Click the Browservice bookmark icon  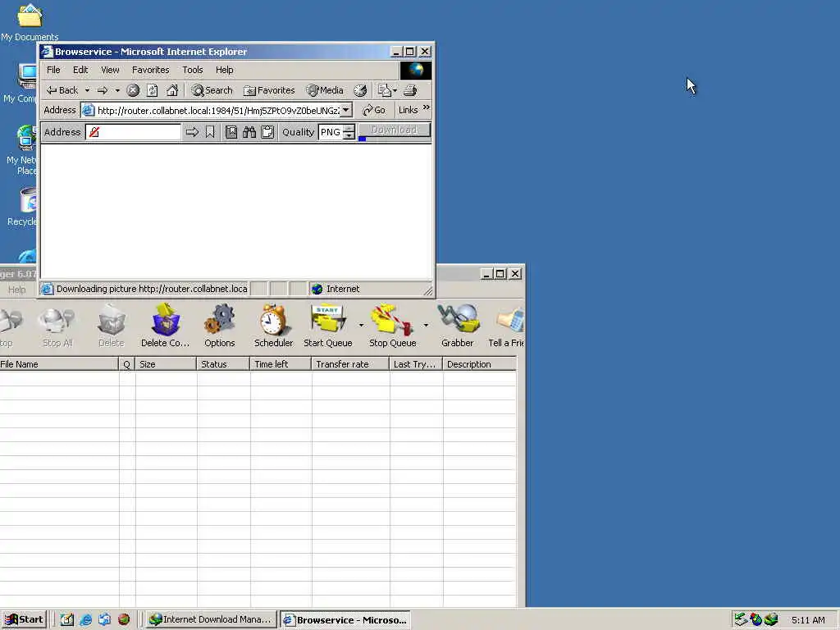pyautogui.click(x=210, y=132)
